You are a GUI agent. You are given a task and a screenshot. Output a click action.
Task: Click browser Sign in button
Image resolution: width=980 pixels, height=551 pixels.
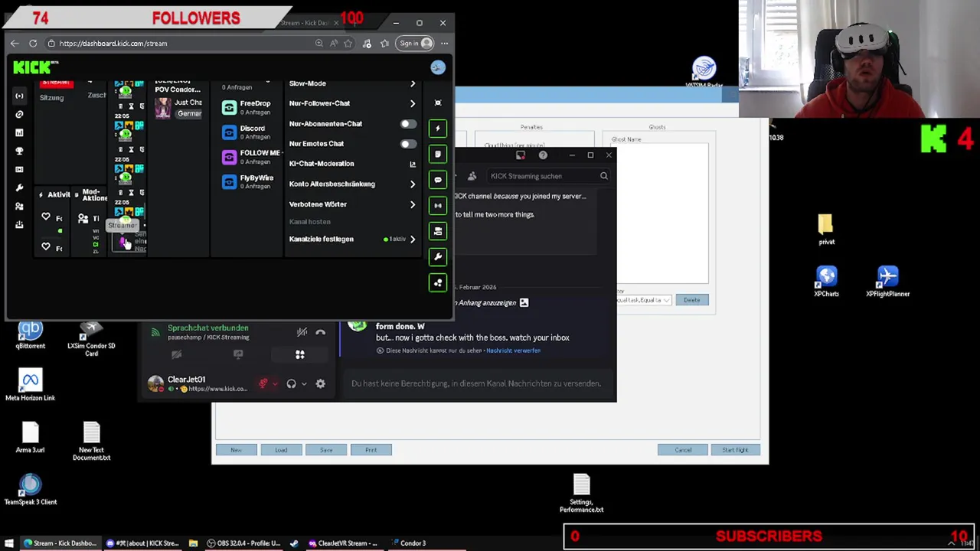tap(416, 44)
